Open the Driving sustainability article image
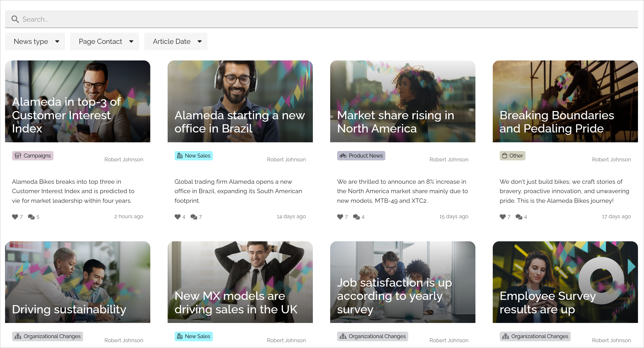 point(78,282)
